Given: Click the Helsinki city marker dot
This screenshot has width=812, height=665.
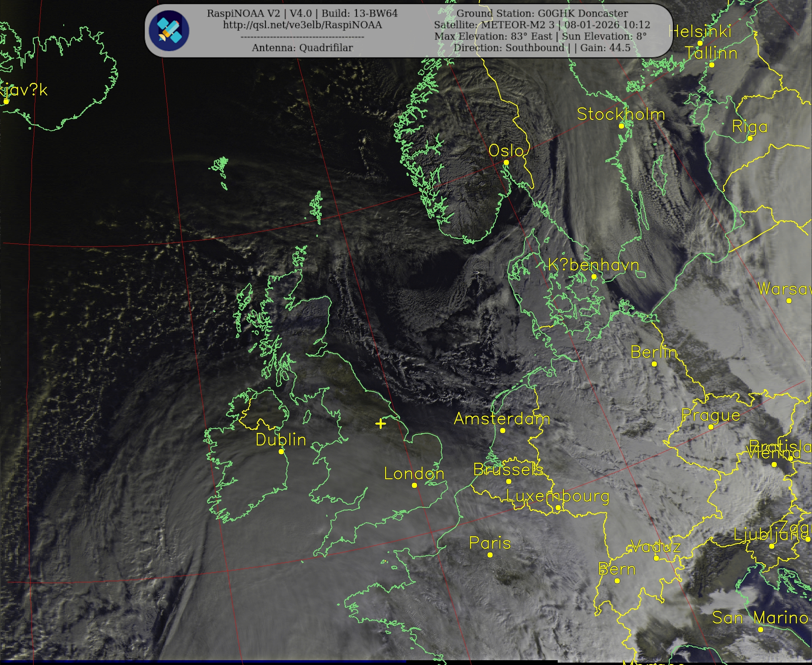Looking at the screenshot, I should pyautogui.click(x=700, y=43).
